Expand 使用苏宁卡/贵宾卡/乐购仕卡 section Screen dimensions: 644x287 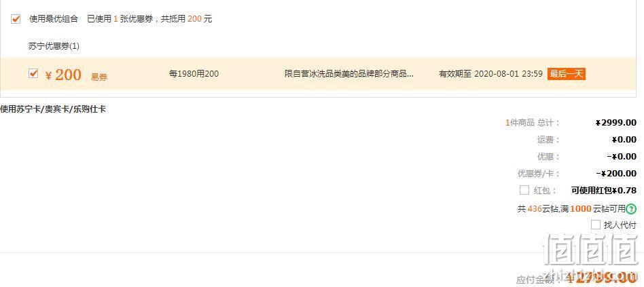(53, 109)
